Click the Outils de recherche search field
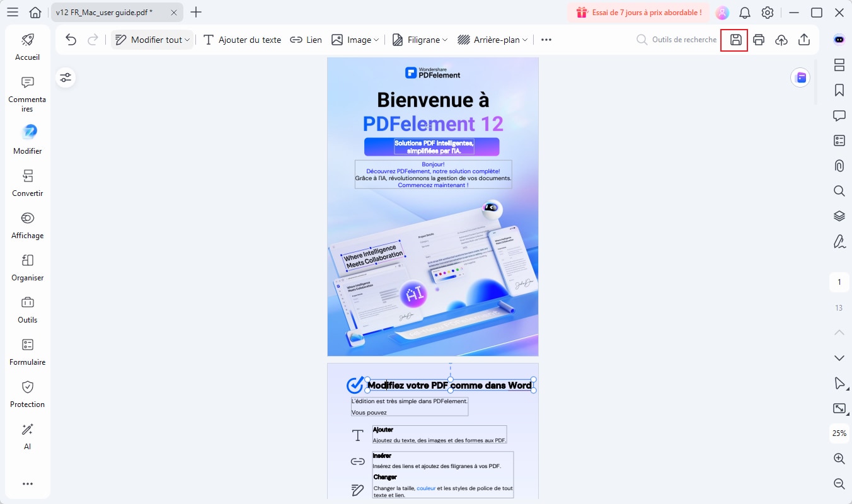Screen dimensions: 852x504 677,40
